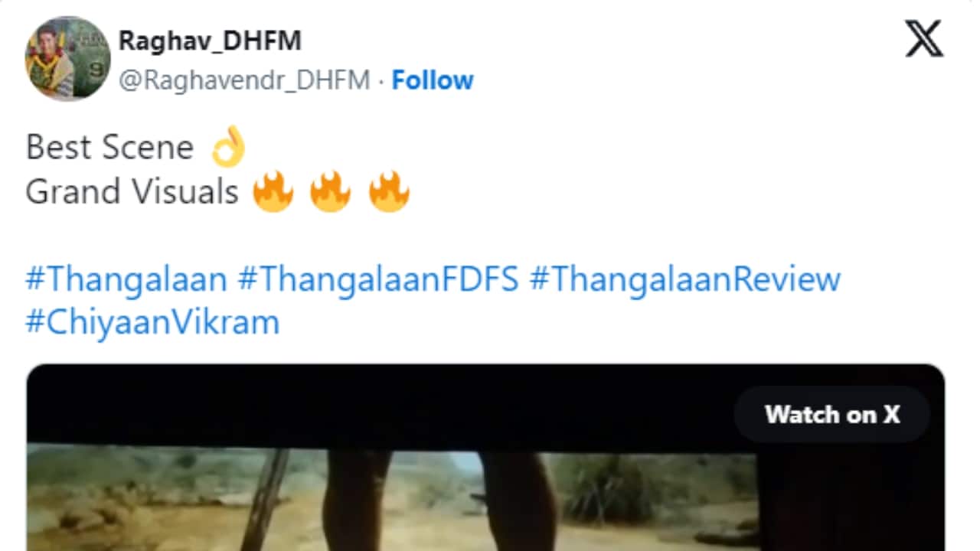Open the #Thangalaan hashtag
Screen dimensions: 980x551
[126, 279]
